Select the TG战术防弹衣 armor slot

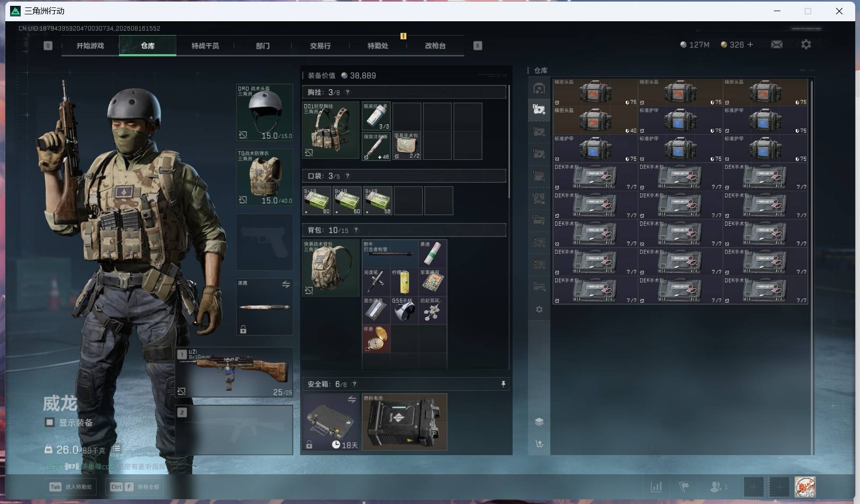(265, 177)
